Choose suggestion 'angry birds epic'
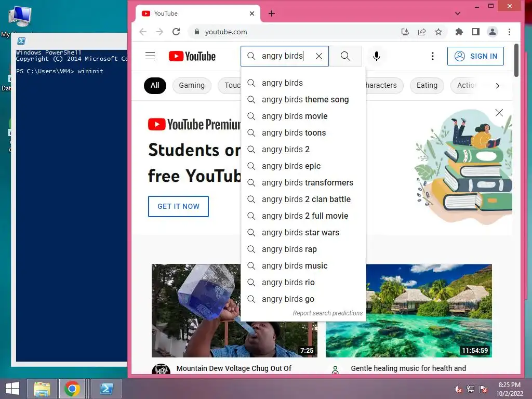532x399 pixels. pyautogui.click(x=303, y=166)
